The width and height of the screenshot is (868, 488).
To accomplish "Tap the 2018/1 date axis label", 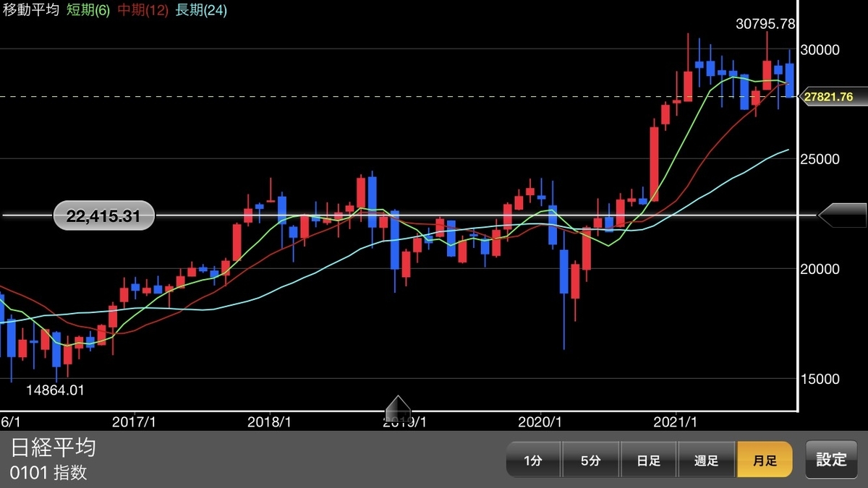I will [x=269, y=421].
